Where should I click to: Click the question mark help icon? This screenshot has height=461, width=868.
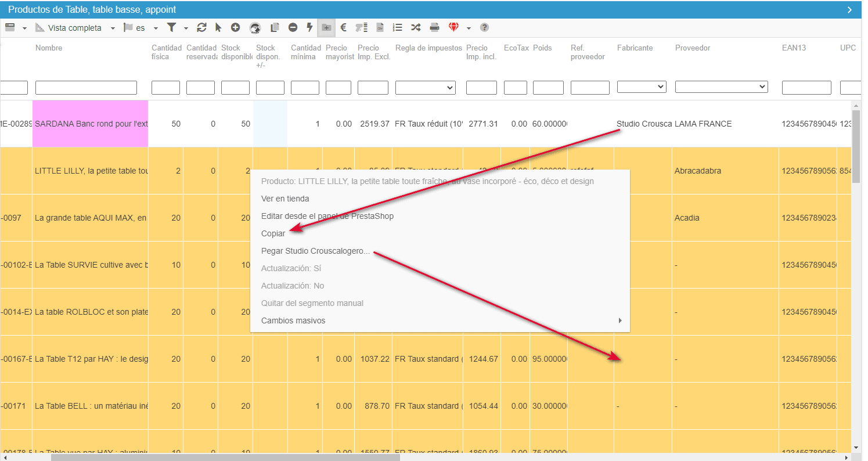pyautogui.click(x=484, y=27)
